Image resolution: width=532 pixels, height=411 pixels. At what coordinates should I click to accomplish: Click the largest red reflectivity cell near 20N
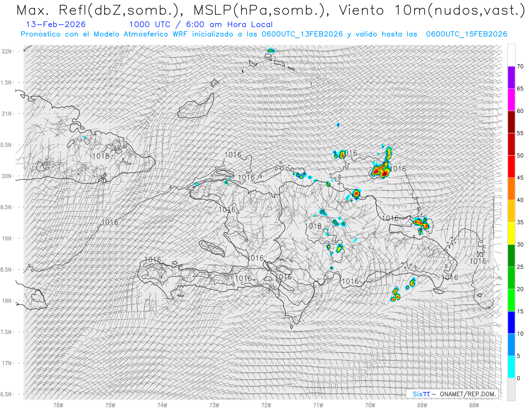click(380, 170)
